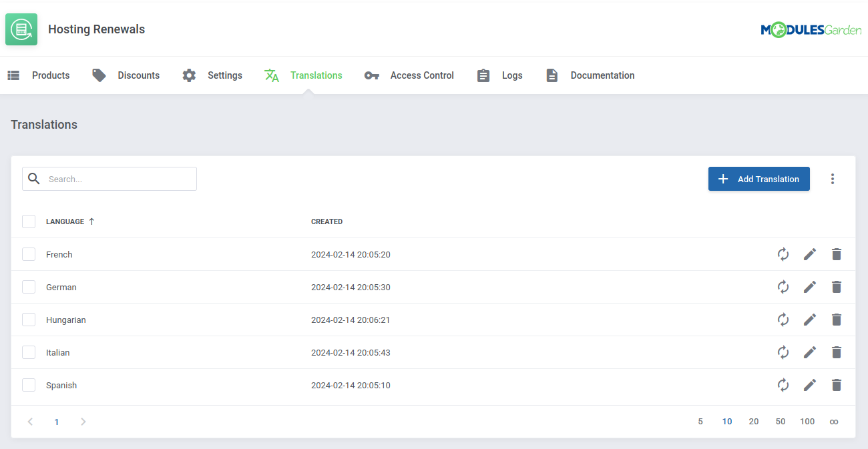Click the date 2024-02-14 20:05:30

[351, 288]
